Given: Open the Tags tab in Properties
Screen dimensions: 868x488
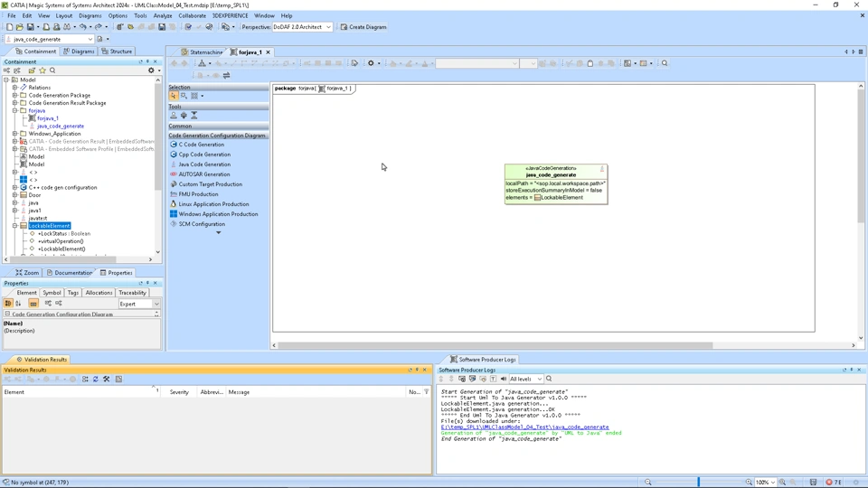Looking at the screenshot, I should pyautogui.click(x=73, y=293).
